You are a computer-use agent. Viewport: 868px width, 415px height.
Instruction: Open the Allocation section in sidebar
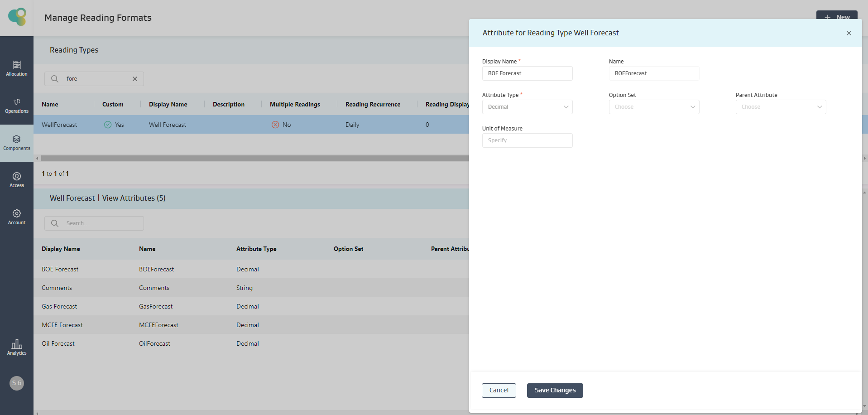(17, 68)
